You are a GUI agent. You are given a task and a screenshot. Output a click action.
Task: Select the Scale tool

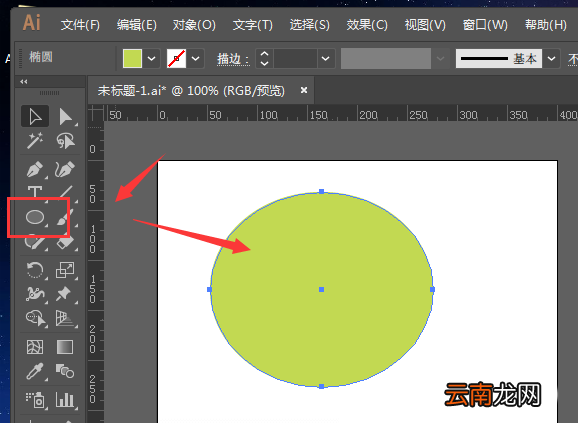[x=65, y=270]
